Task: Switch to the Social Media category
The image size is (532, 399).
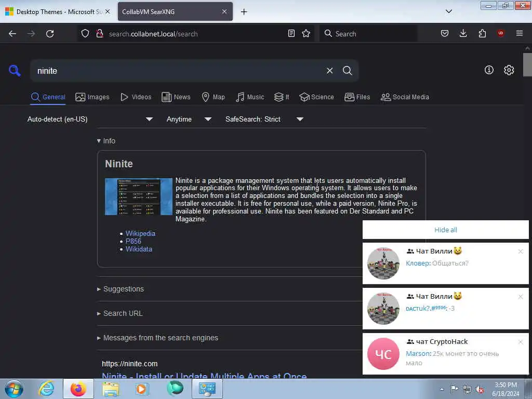Action: (405, 97)
